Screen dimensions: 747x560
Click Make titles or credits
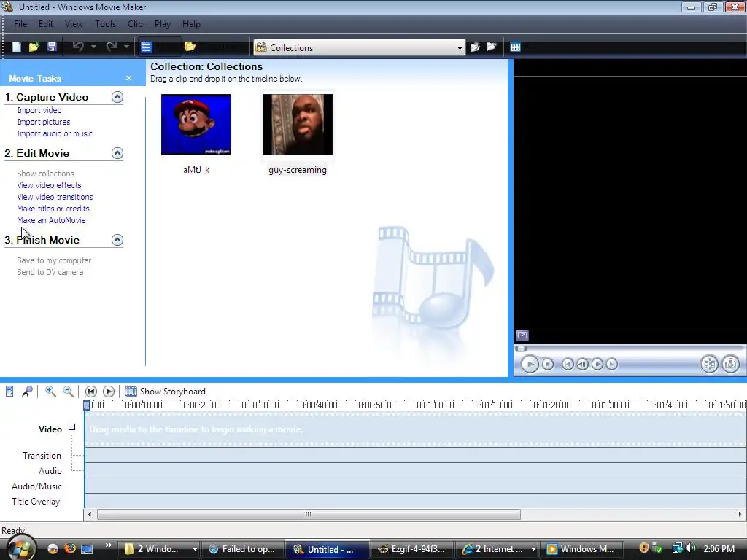pos(53,209)
